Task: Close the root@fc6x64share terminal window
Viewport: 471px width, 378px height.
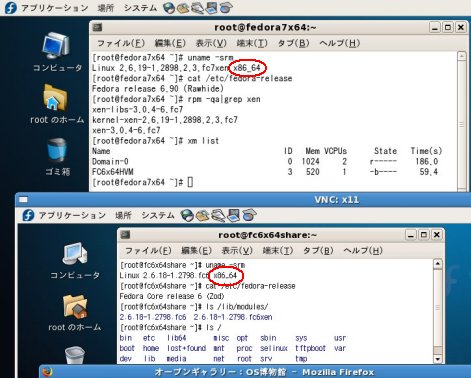Action: point(437,235)
